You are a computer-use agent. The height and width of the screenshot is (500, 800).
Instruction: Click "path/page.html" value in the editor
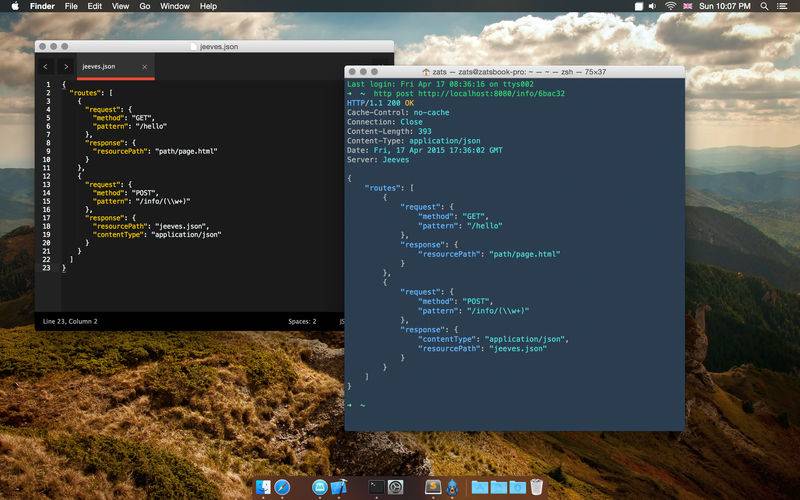pos(186,151)
